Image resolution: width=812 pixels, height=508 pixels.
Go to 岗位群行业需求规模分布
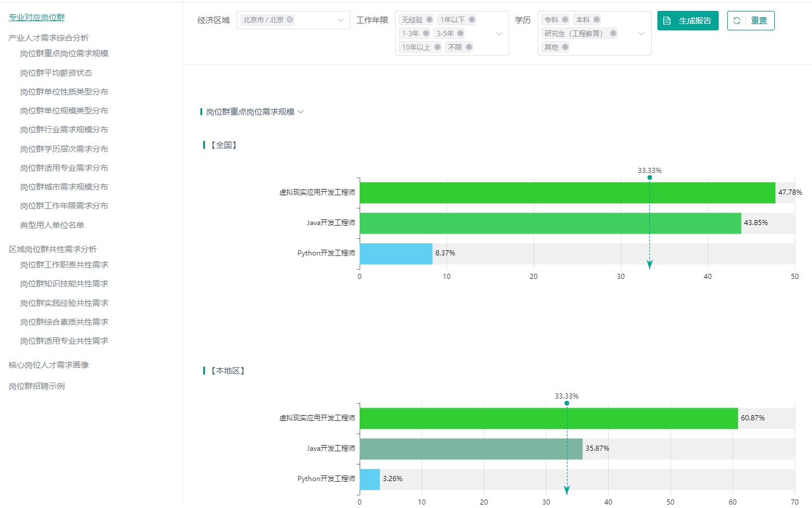(64, 129)
